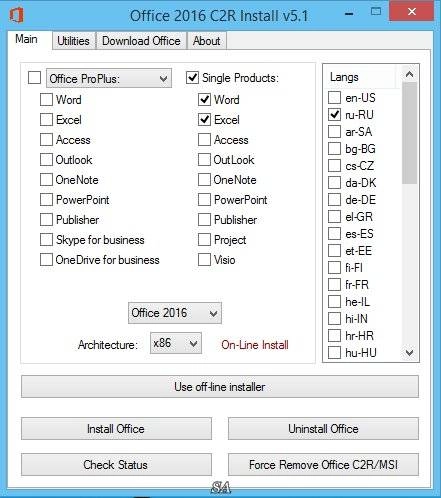Check the bg-BG language
The width and height of the screenshot is (441, 498).
(334, 149)
